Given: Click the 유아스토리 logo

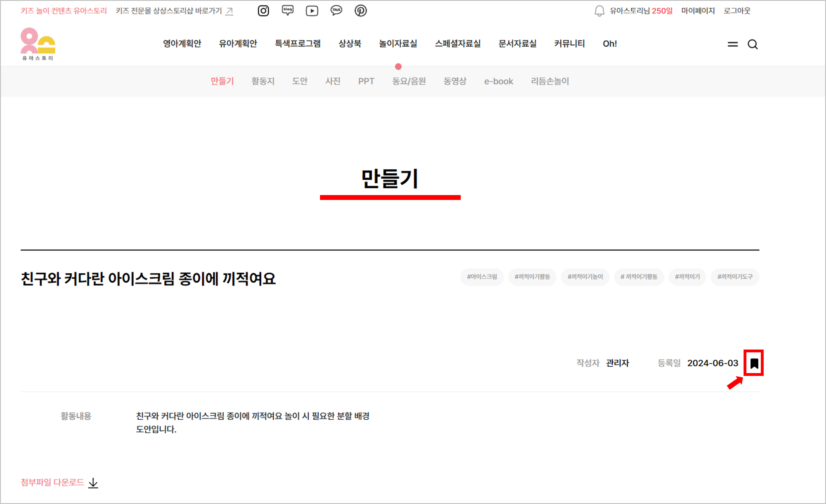Looking at the screenshot, I should 38,44.
